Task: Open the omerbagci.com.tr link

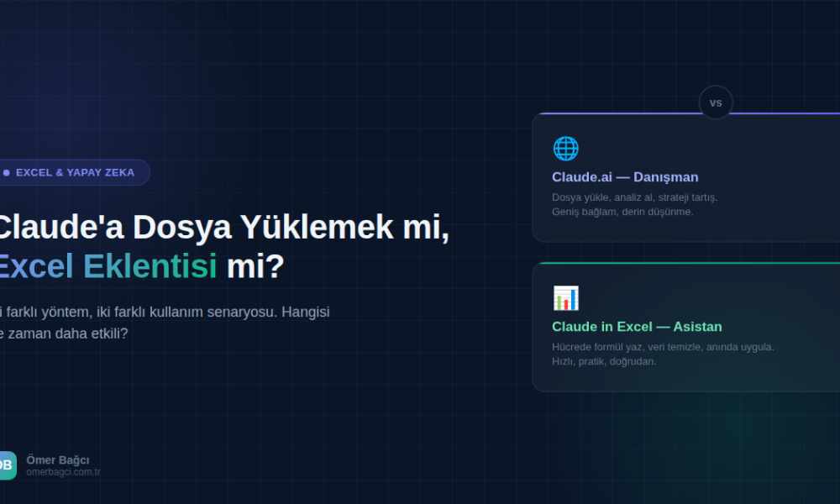Action: click(x=63, y=472)
